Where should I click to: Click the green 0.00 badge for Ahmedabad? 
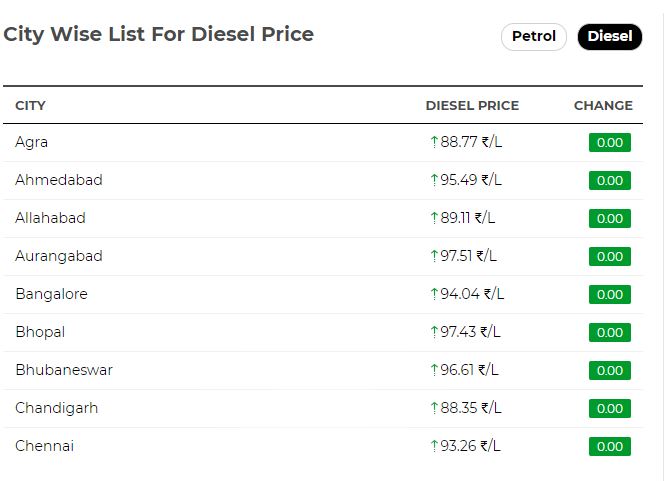pos(609,180)
